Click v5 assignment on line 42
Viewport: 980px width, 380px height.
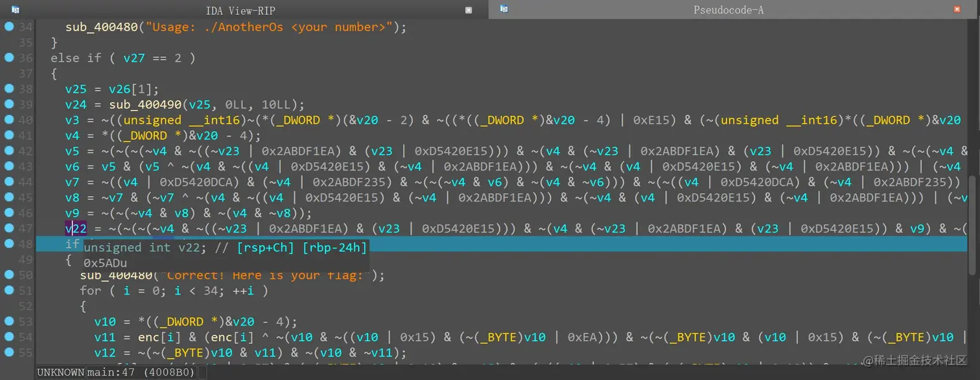coord(72,151)
